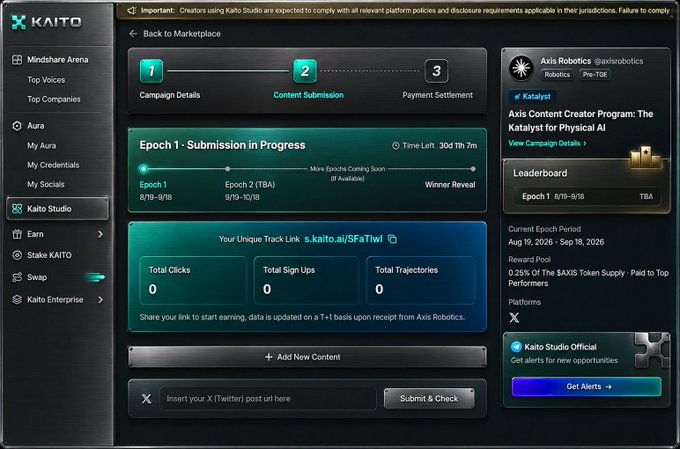The width and height of the screenshot is (680, 449).
Task: Open Top Companies page
Action: point(54,99)
